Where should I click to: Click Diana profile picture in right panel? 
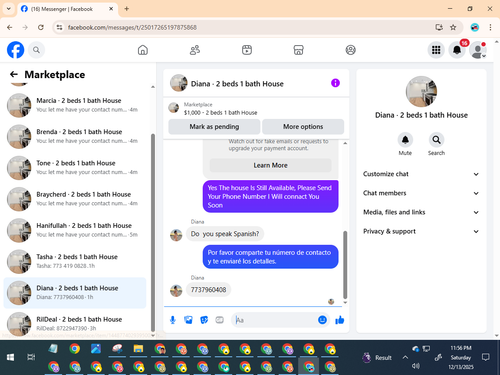pos(421,91)
